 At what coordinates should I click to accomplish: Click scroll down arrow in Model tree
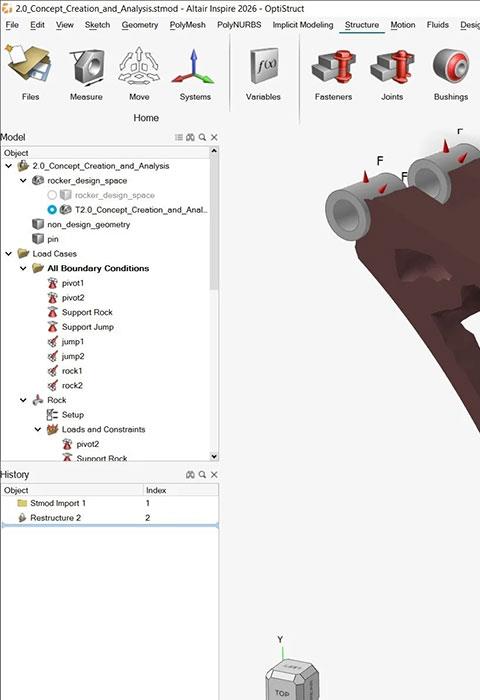pyautogui.click(x=214, y=456)
